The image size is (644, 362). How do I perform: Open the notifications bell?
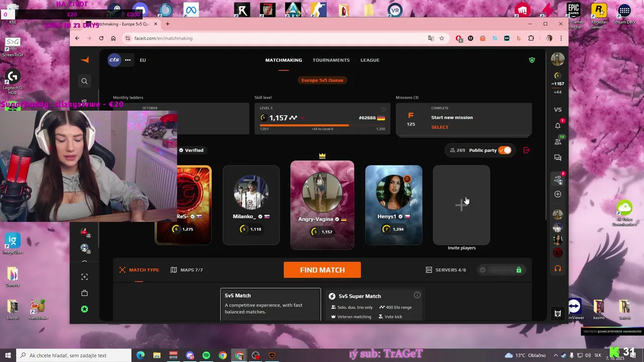[557, 126]
